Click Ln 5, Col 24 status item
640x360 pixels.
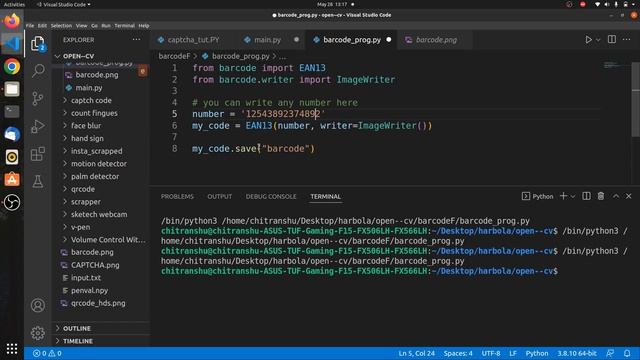pyautogui.click(x=416, y=353)
